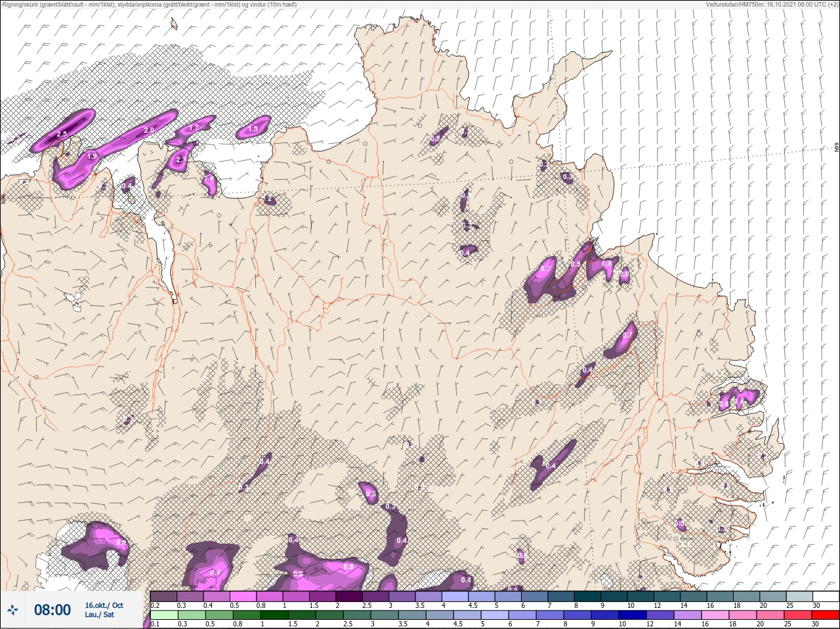Screen dimensions: 840x629
Task: Click the '1.5' precipitation label over the northern bay
Action: point(253,129)
